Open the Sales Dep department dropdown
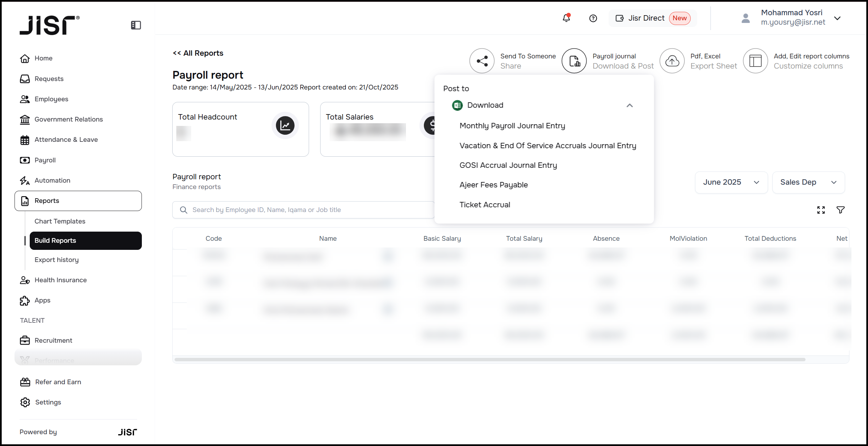The width and height of the screenshot is (868, 446). click(x=808, y=182)
